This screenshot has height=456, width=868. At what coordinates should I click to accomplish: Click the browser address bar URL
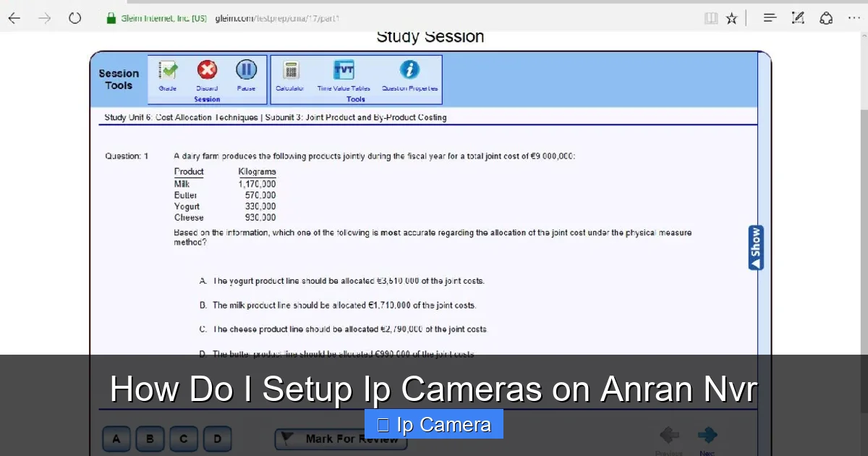click(x=277, y=18)
